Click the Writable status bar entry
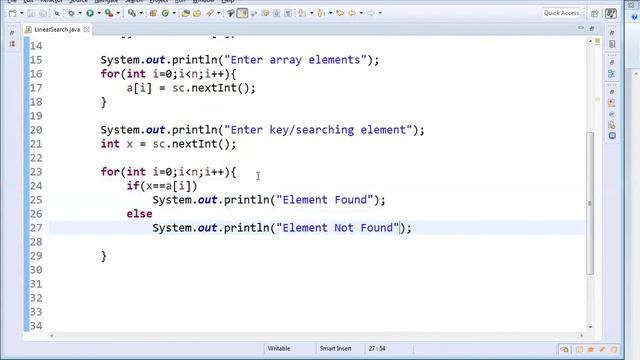The image size is (640, 360). (279, 349)
